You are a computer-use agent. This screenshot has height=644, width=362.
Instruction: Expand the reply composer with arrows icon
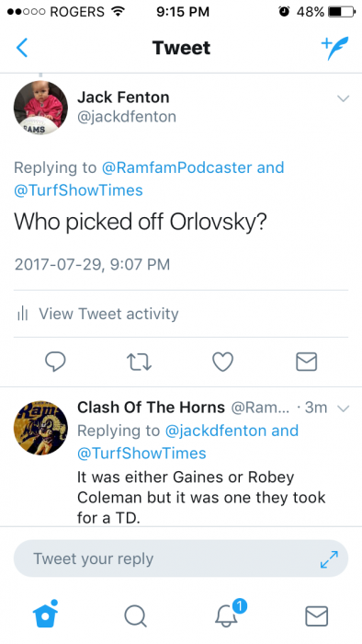pos(329,559)
